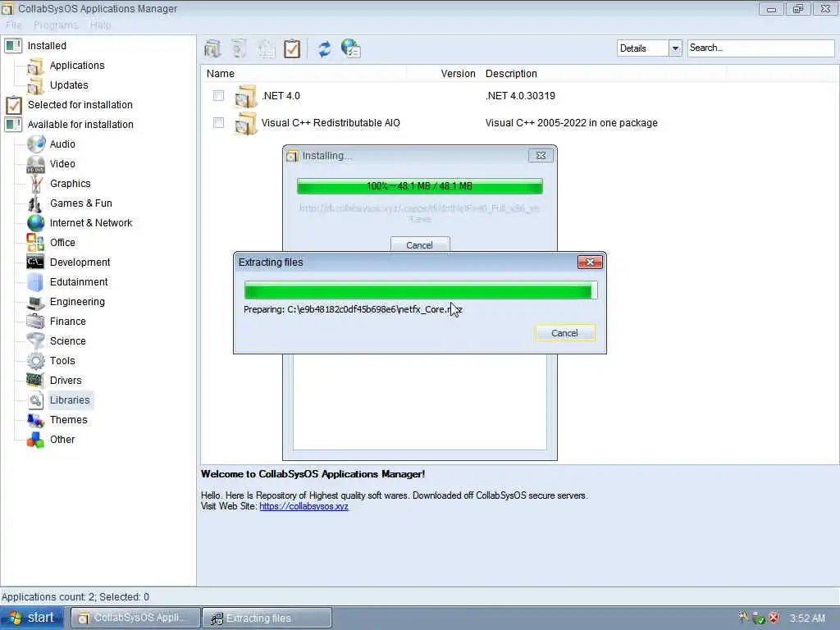Select the Other category

click(x=62, y=440)
